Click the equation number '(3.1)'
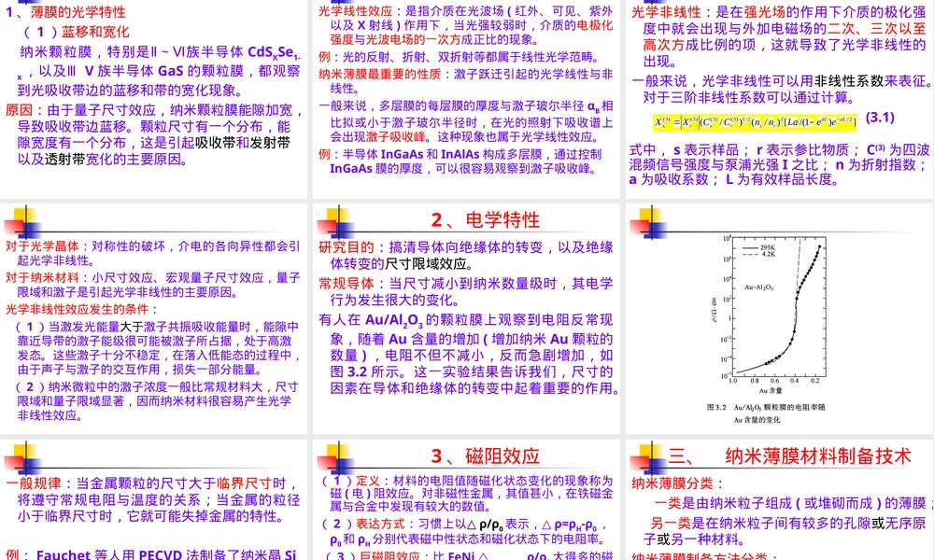 [x=880, y=118]
